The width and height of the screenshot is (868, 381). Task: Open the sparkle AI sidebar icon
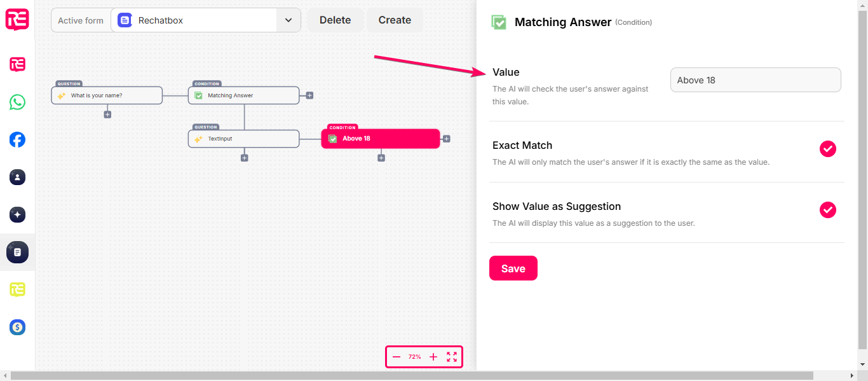tap(17, 215)
